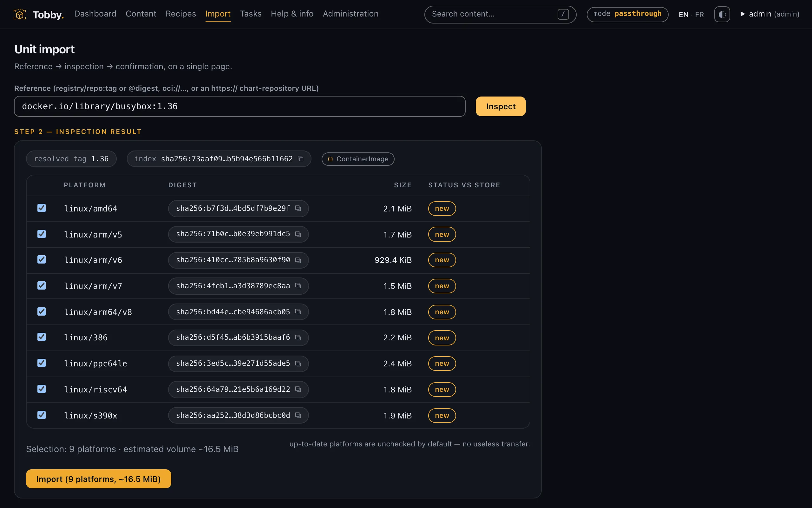Click the Reference input field
The height and width of the screenshot is (508, 812).
(x=239, y=106)
